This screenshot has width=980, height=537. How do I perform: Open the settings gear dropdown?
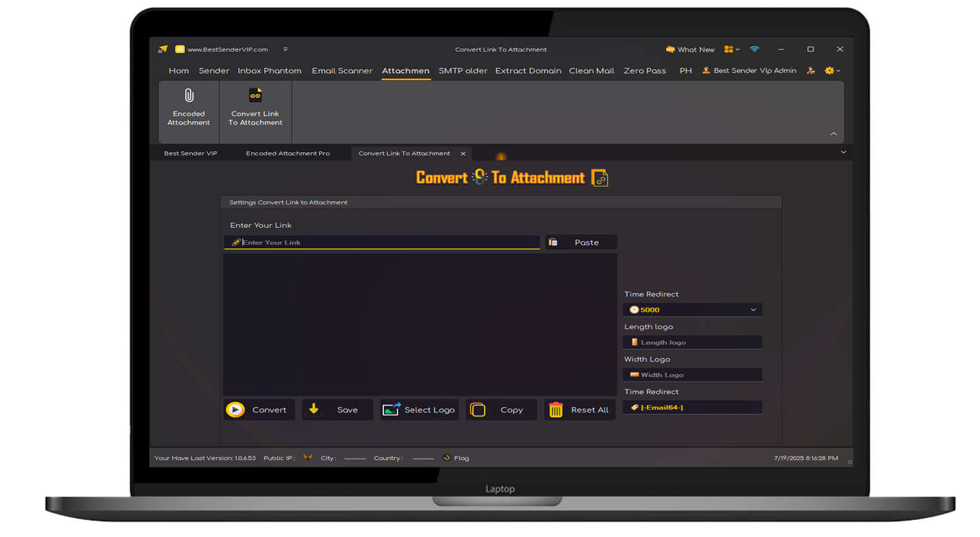tap(833, 71)
